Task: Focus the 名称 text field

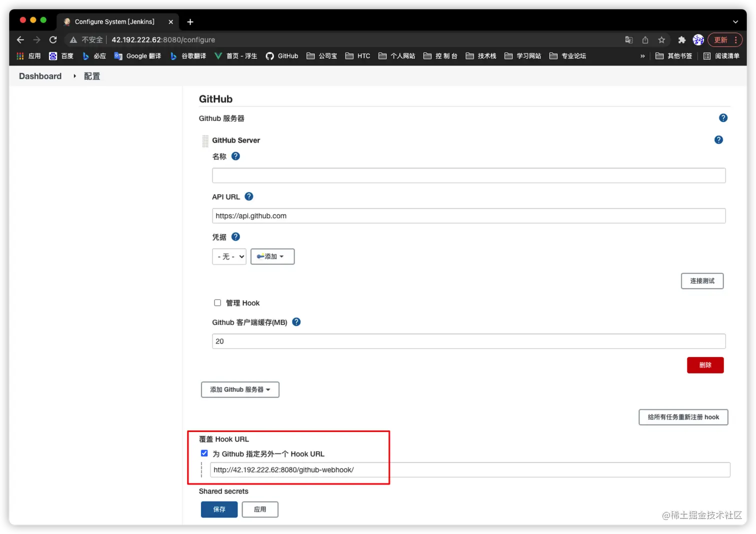Action: point(468,175)
